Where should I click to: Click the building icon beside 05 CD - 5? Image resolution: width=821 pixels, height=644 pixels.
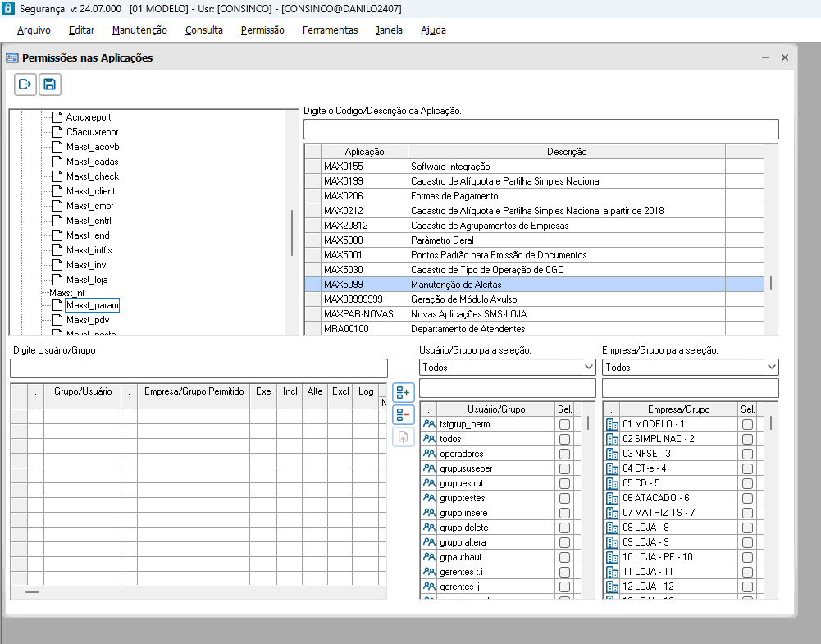(611, 483)
